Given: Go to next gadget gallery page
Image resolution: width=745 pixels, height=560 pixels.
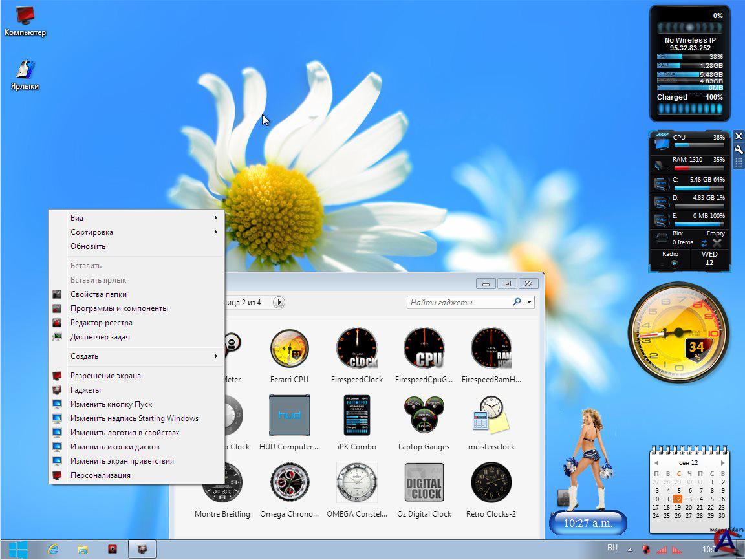Looking at the screenshot, I should (x=279, y=302).
